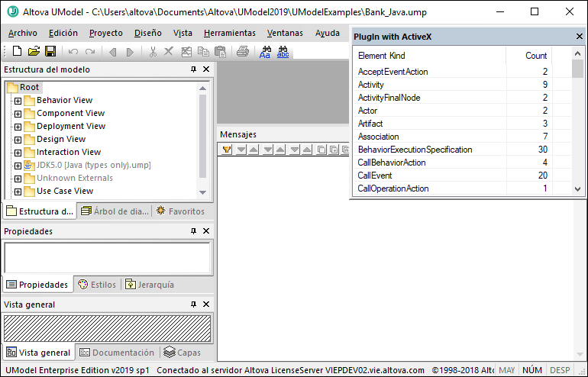
Task: Create a new model file
Action: pos(17,51)
